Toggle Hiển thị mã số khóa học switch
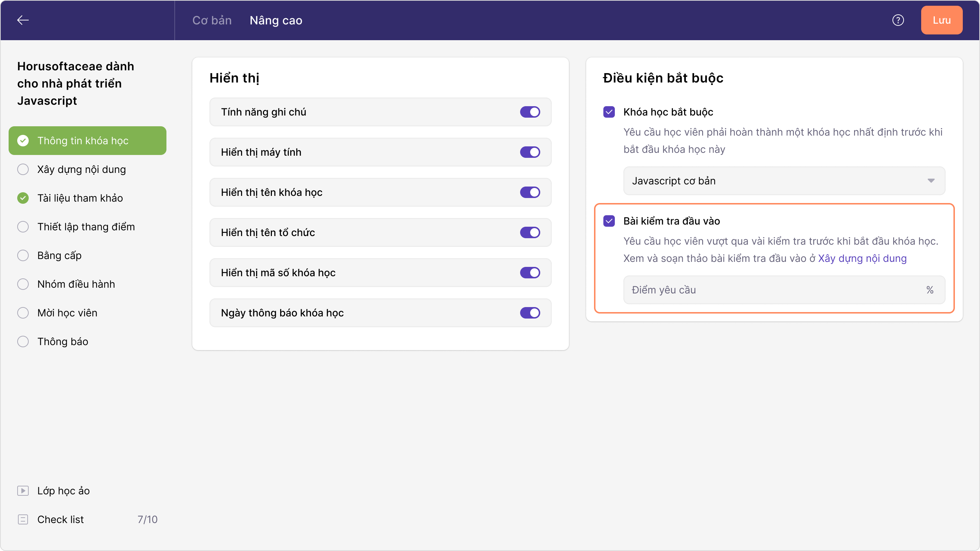This screenshot has width=980, height=551. coord(530,273)
